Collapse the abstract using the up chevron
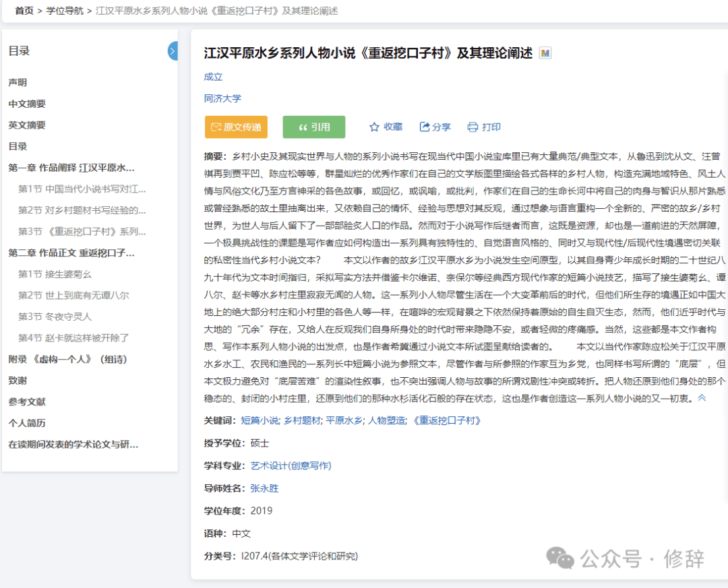The height and width of the screenshot is (588, 728). (702, 397)
